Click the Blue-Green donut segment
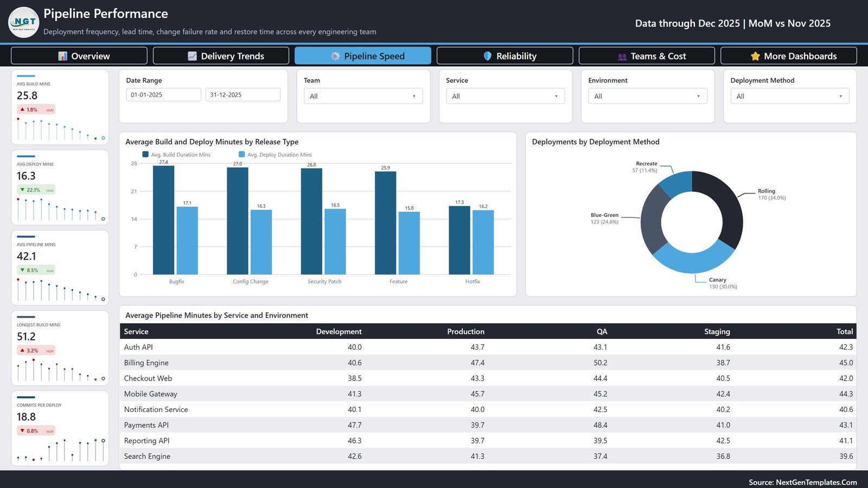868x488 pixels. 653,220
